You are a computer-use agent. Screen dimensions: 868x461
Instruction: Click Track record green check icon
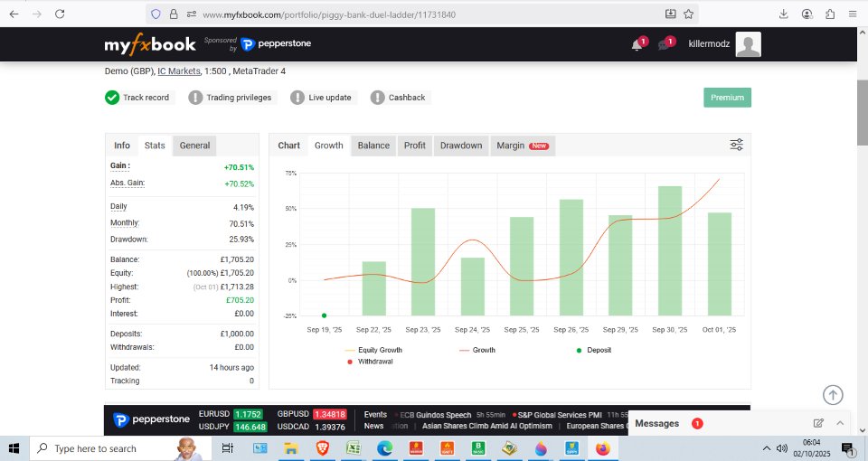112,98
